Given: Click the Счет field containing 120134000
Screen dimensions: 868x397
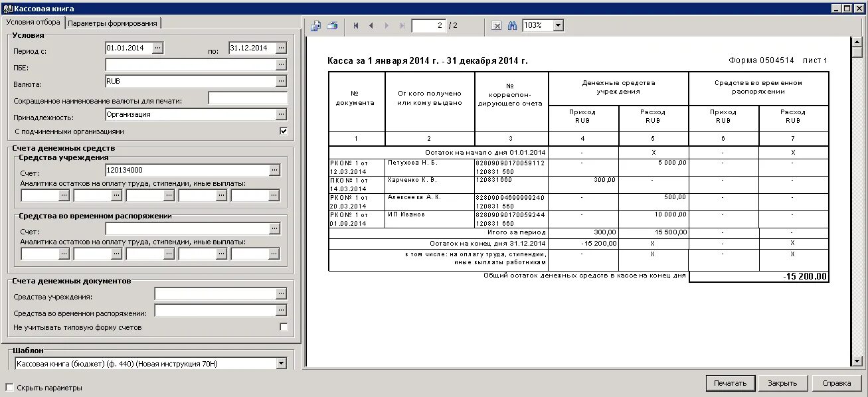Looking at the screenshot, I should 187,171.
